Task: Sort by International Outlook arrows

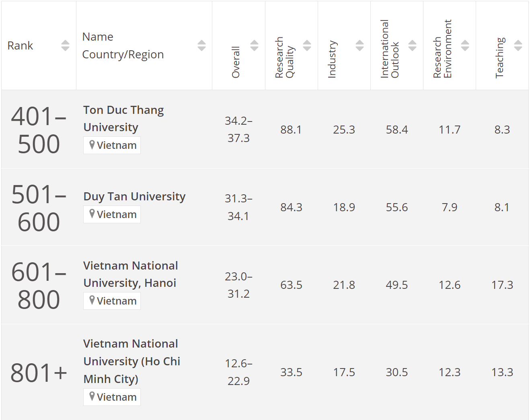Action: point(412,45)
